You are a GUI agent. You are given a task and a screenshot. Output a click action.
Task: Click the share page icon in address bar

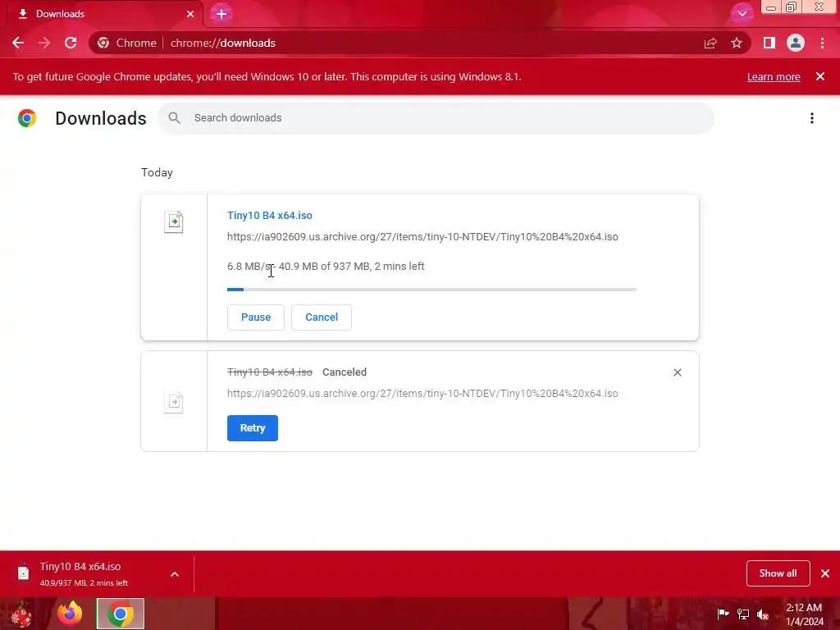coord(710,43)
